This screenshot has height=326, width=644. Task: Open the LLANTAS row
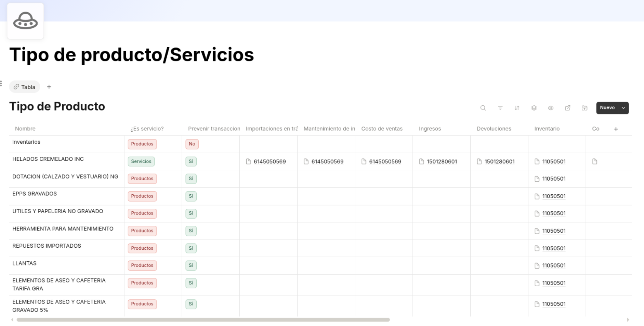pos(24,263)
